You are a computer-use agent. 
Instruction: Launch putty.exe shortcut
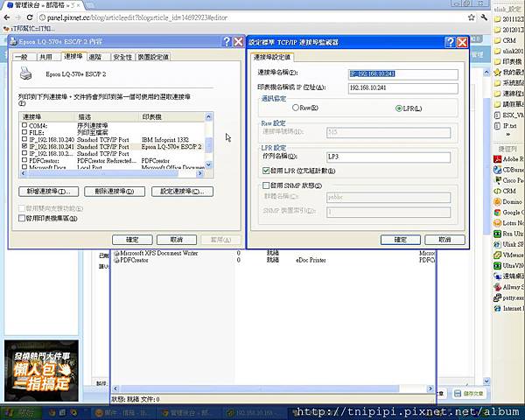[508, 297]
